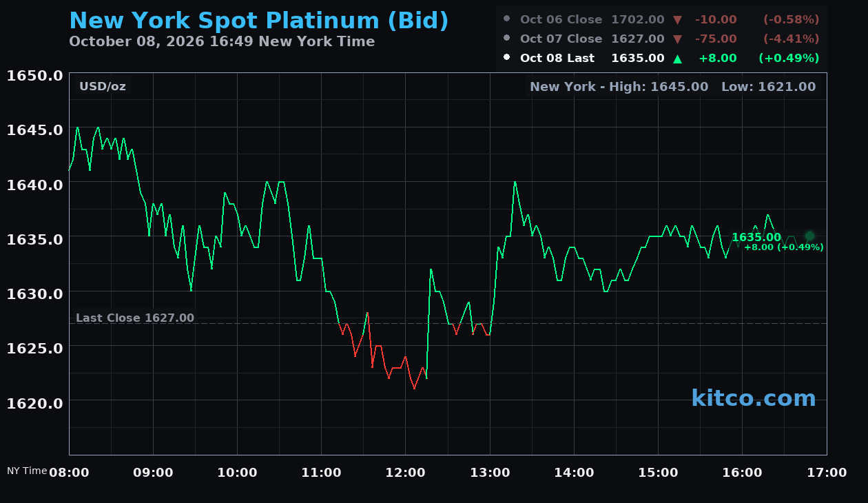The height and width of the screenshot is (503, 868).
Task: Click the Last Close 1627.00 line label
Action: click(135, 318)
